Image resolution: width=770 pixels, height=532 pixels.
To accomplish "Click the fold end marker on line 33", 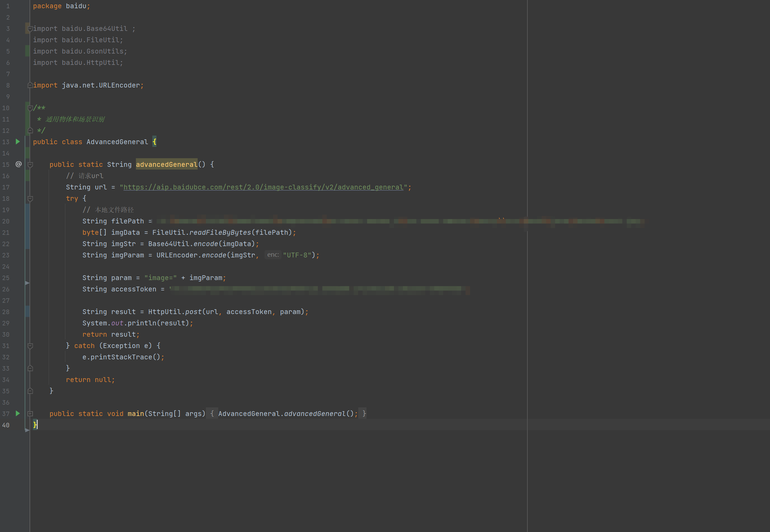I will [x=30, y=368].
